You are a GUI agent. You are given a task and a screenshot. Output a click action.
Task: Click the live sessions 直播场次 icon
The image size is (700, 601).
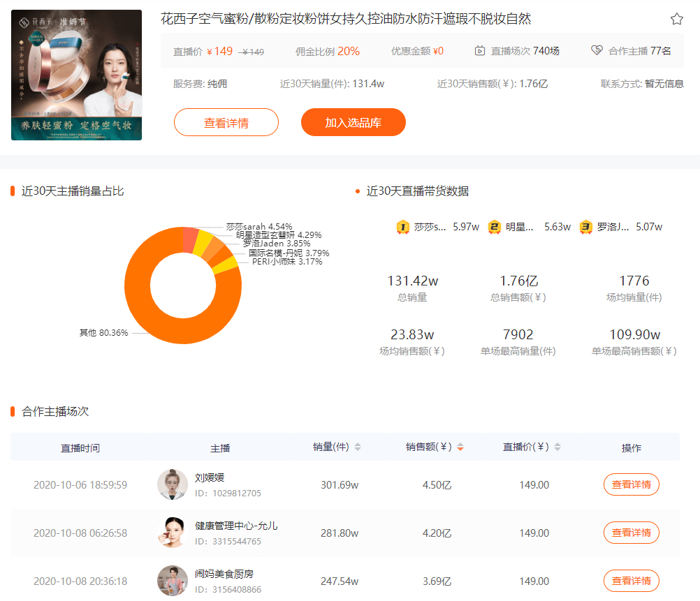click(x=480, y=51)
